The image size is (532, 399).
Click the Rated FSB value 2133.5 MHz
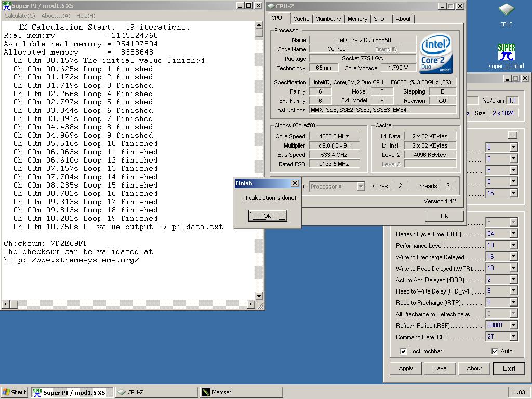click(x=334, y=164)
